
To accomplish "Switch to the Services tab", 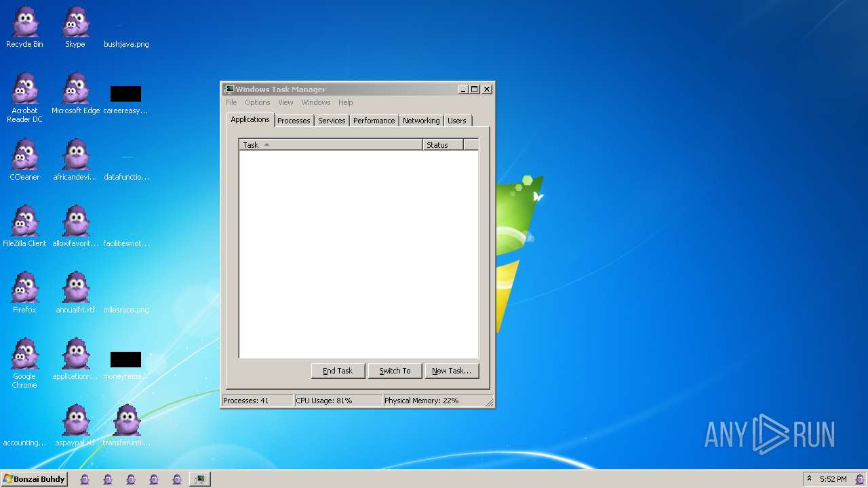I will point(332,121).
